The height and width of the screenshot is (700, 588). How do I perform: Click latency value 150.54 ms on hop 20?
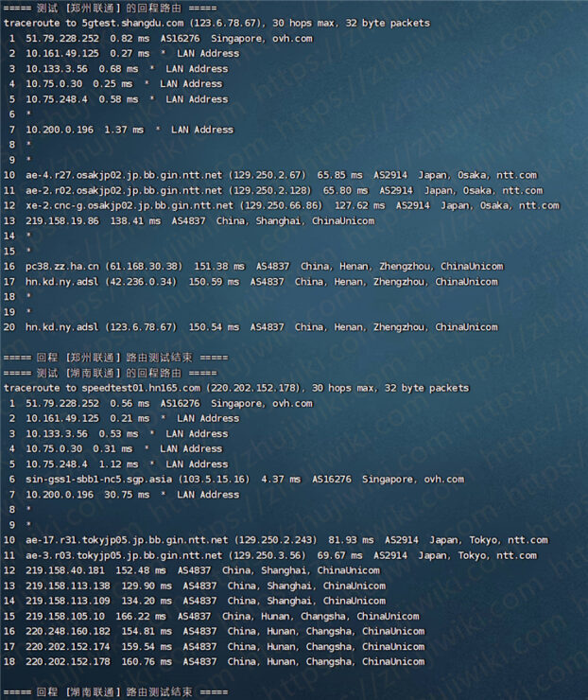coord(214,327)
